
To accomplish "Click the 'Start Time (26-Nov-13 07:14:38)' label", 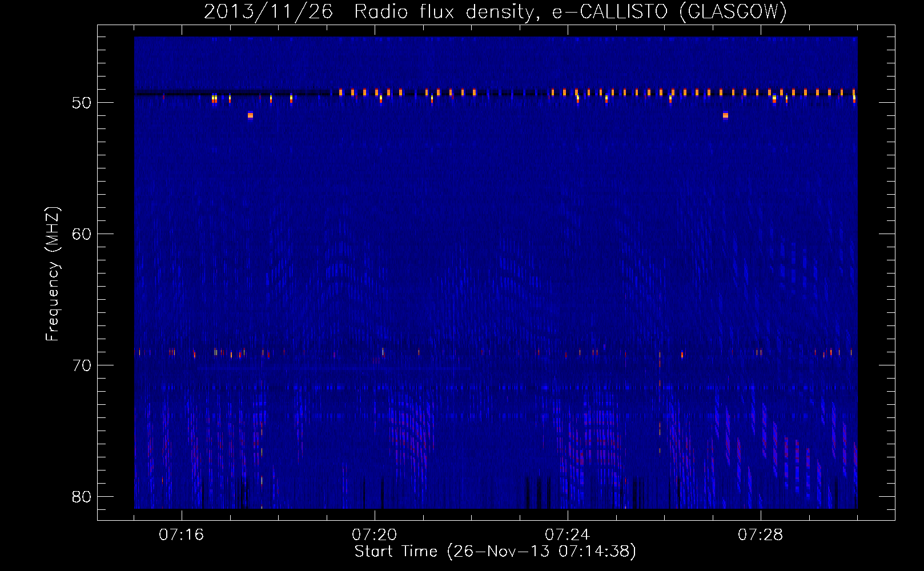I will pyautogui.click(x=495, y=552).
